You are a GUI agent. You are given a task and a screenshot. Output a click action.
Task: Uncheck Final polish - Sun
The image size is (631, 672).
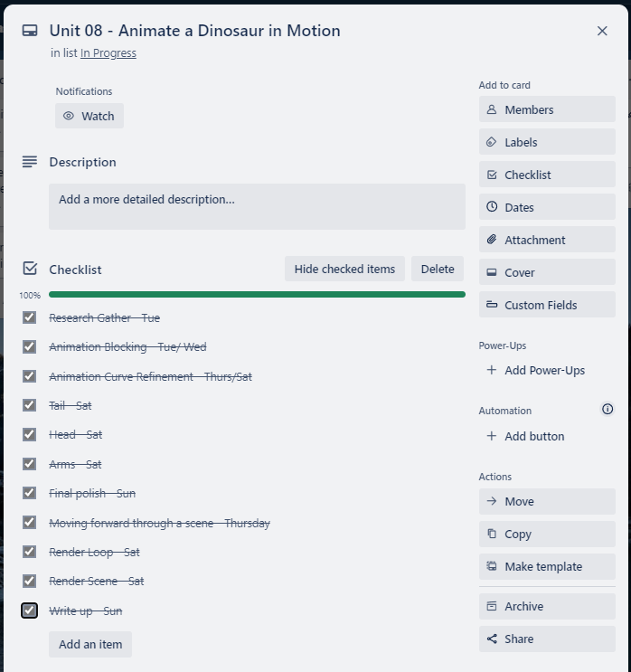point(29,493)
